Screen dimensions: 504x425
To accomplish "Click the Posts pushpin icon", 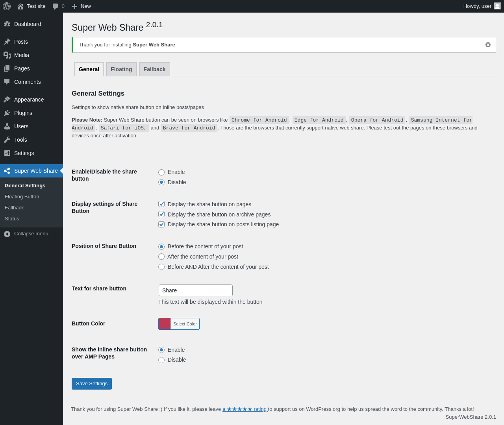I will (7, 42).
